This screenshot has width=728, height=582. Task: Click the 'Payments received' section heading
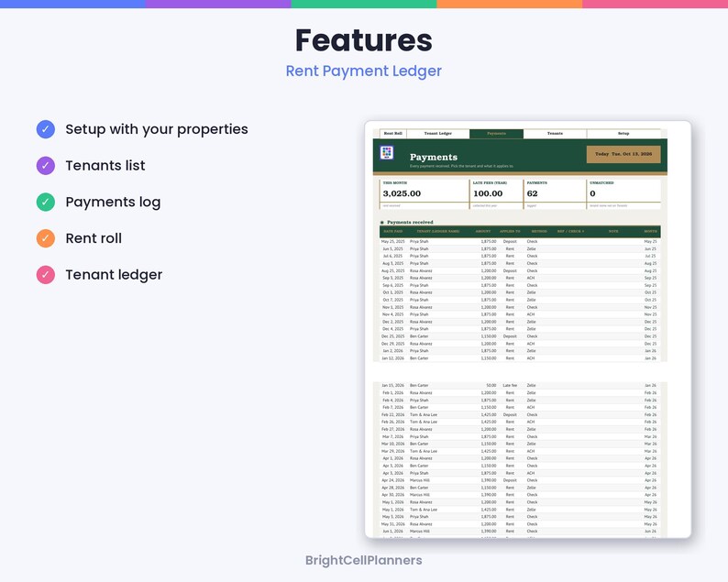[410, 223]
